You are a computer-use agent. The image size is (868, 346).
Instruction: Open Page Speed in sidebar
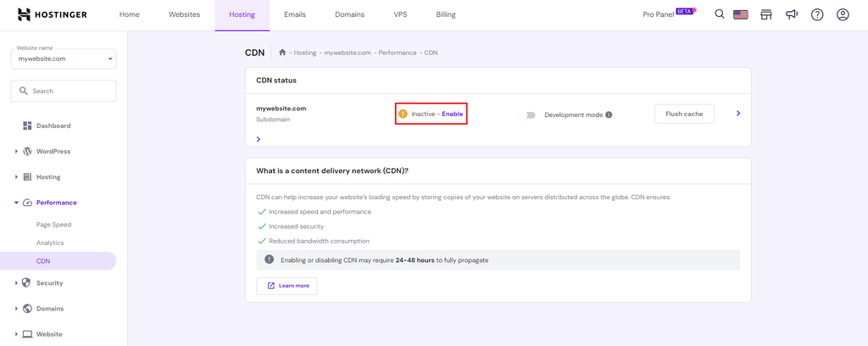point(53,225)
